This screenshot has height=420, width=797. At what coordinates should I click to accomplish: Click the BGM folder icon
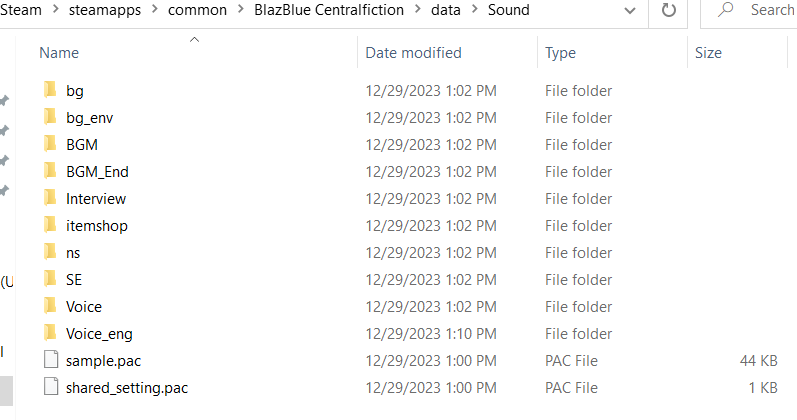pyautogui.click(x=50, y=145)
